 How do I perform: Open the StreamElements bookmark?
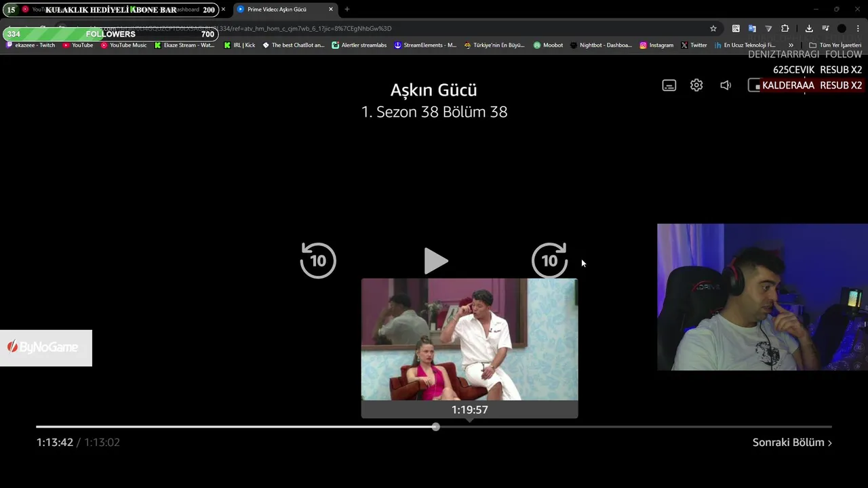click(x=425, y=45)
